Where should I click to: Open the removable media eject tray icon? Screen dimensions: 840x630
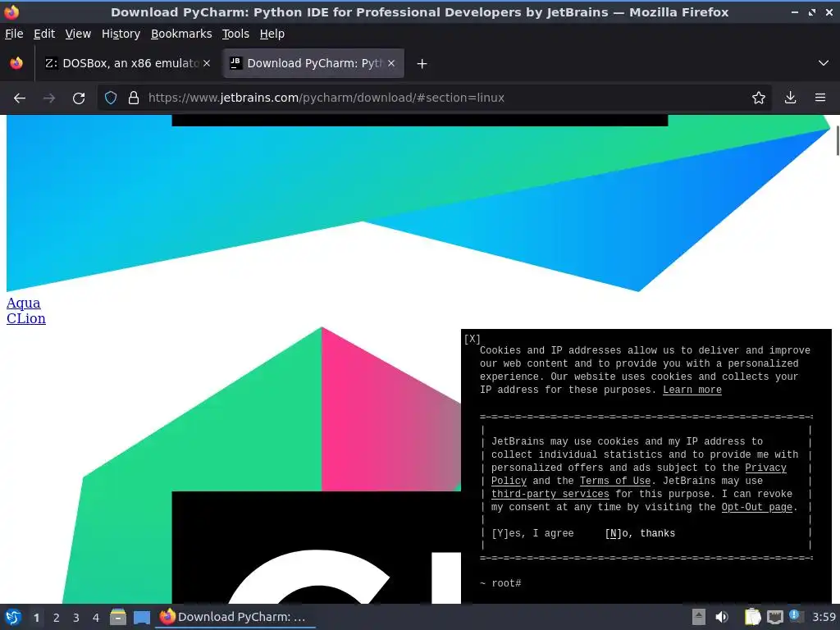click(699, 617)
